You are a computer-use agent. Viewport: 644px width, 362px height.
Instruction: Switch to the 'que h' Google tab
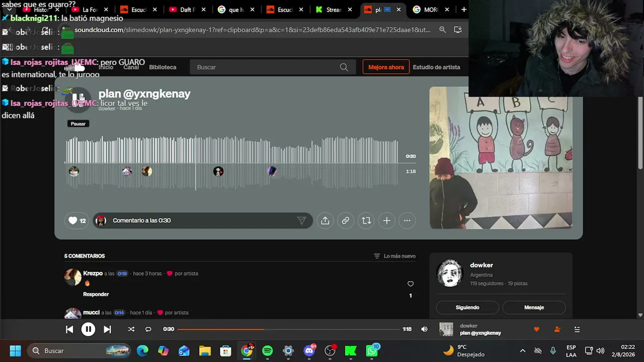(x=236, y=10)
